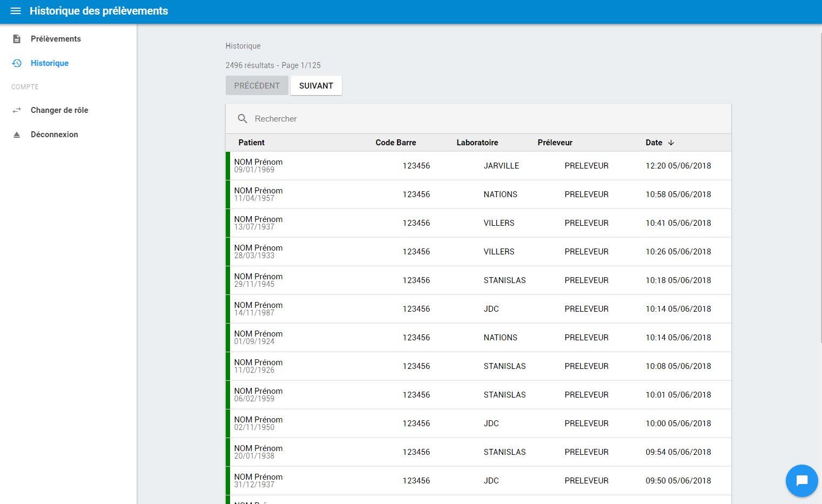Click the date 10:01 05/06/2018
This screenshot has height=504, width=822.
click(678, 395)
